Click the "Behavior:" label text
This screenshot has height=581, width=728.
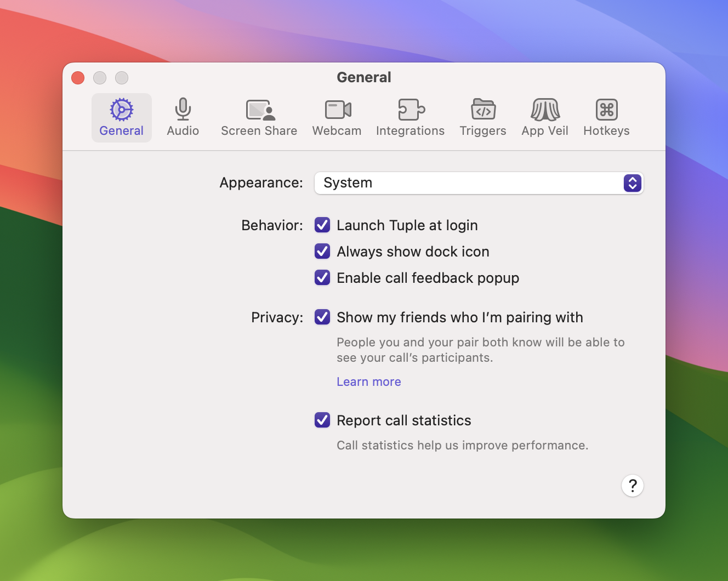coord(272,225)
